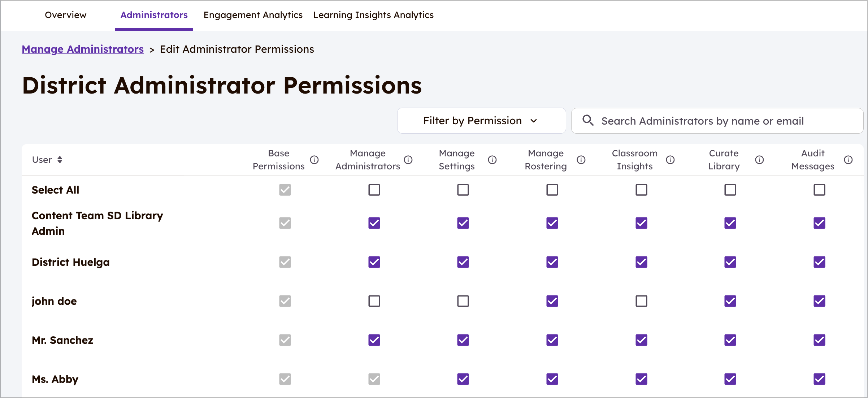868x398 pixels.
Task: View info about Manage Settings permission
Action: click(x=493, y=160)
